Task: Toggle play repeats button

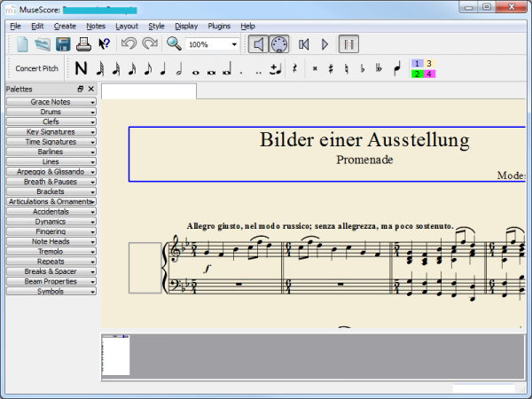Action: [x=348, y=44]
